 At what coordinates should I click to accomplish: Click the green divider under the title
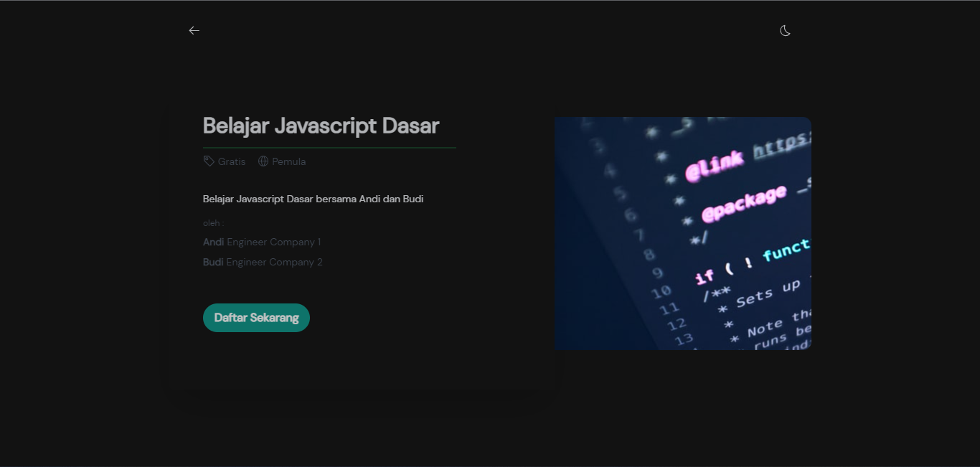tap(329, 147)
